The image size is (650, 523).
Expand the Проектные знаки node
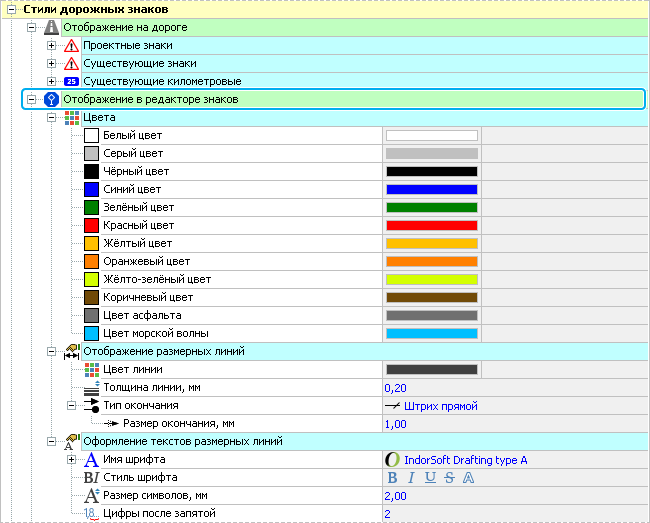click(x=52, y=46)
